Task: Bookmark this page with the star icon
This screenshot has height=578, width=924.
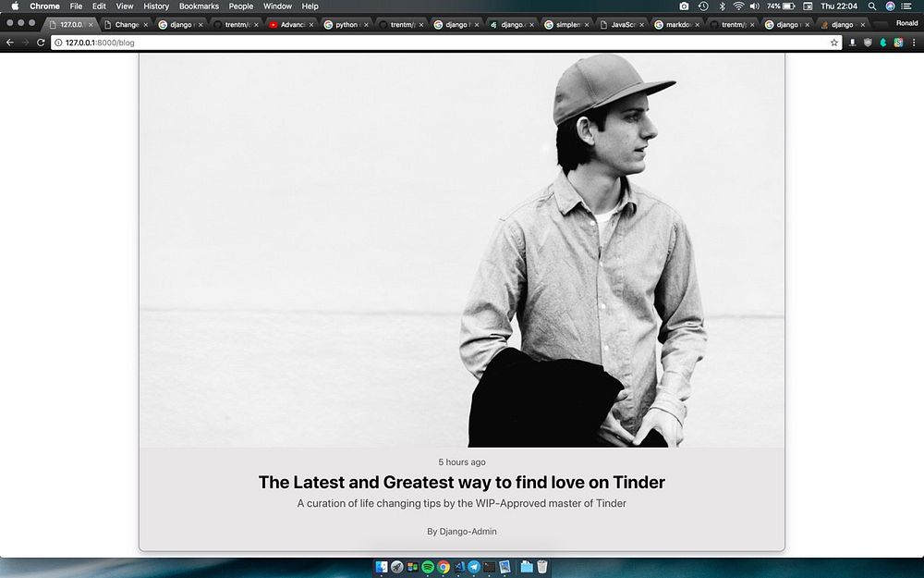Action: (x=833, y=43)
